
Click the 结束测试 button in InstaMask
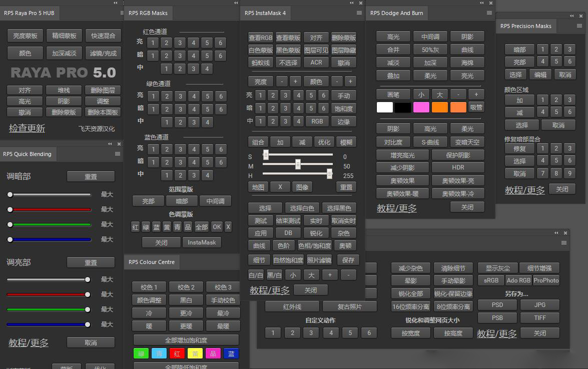288,220
